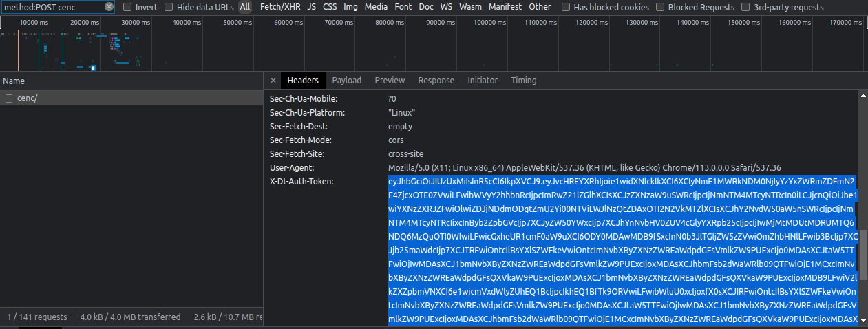This screenshot has height=329, width=868.
Task: Tick the 3rd-party requests checkbox
Action: coord(746,8)
